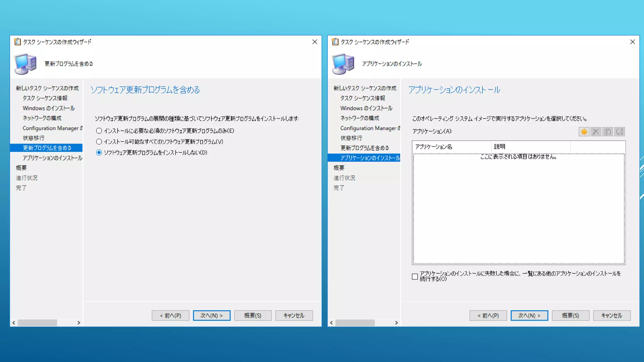644x362 pixels.
Task: Click the right wizard title bar clipboard icon
Action: pyautogui.click(x=335, y=42)
